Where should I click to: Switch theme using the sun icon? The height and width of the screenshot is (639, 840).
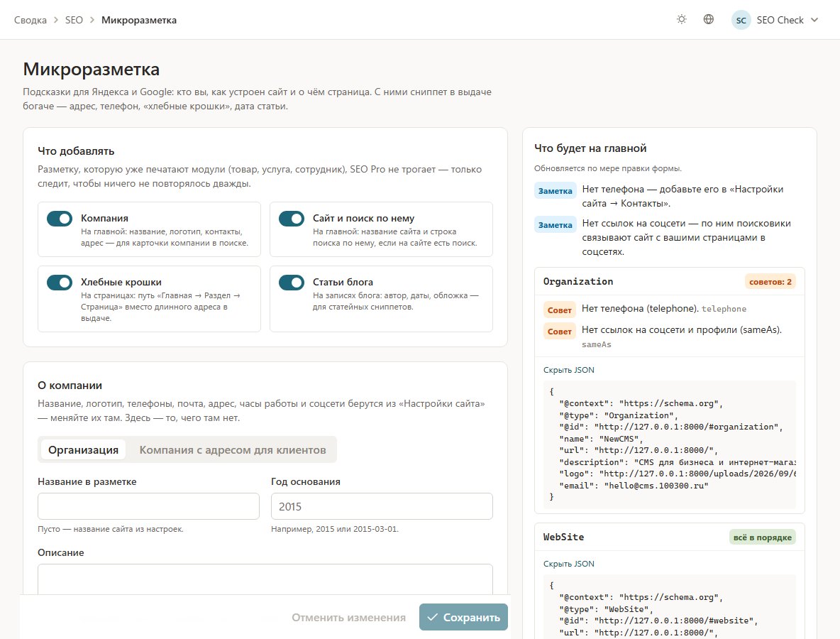click(x=681, y=20)
